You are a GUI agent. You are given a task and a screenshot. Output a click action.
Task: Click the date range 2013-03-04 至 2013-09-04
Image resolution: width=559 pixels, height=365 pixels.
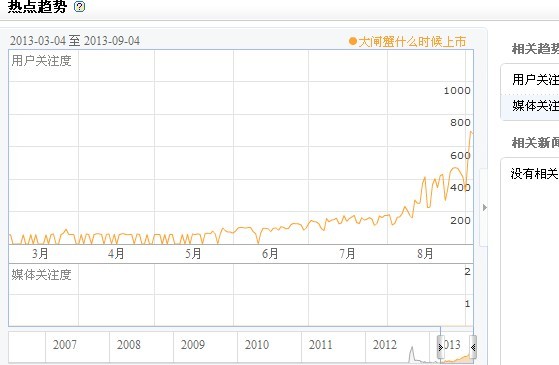tap(75, 41)
